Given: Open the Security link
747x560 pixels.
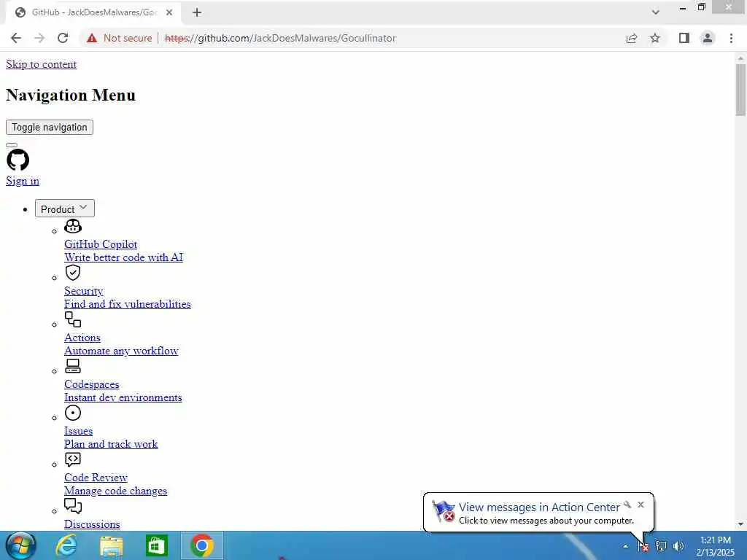Looking at the screenshot, I should coord(84,291).
